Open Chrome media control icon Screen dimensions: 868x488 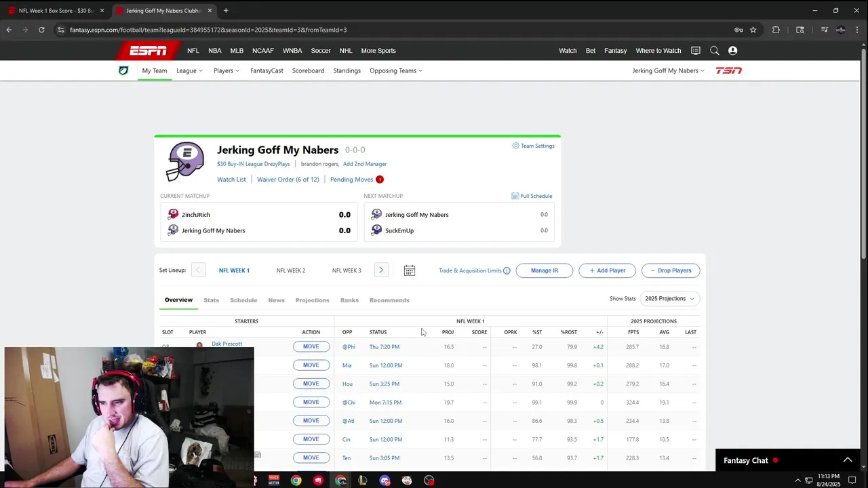(x=824, y=30)
